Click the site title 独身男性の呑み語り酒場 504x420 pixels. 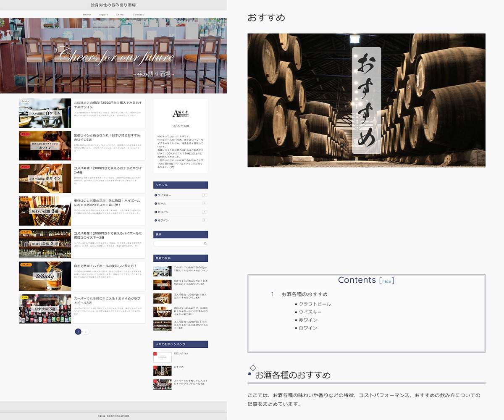pyautogui.click(x=113, y=5)
